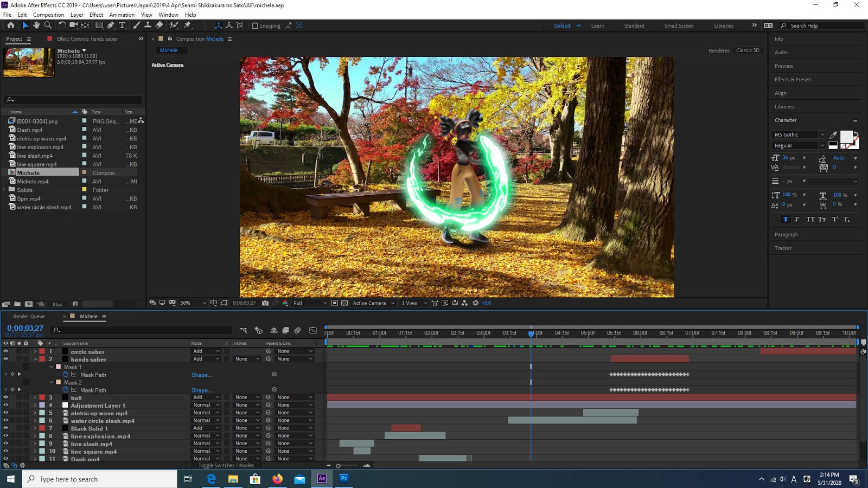The width and height of the screenshot is (868, 488).
Task: Switch to the Small Screen workspace
Action: click(679, 25)
